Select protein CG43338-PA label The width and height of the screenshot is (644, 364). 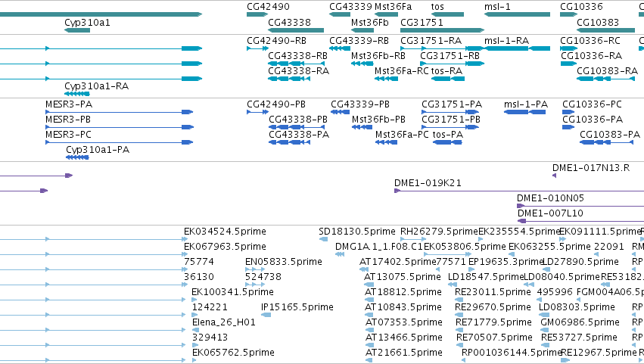[299, 135]
